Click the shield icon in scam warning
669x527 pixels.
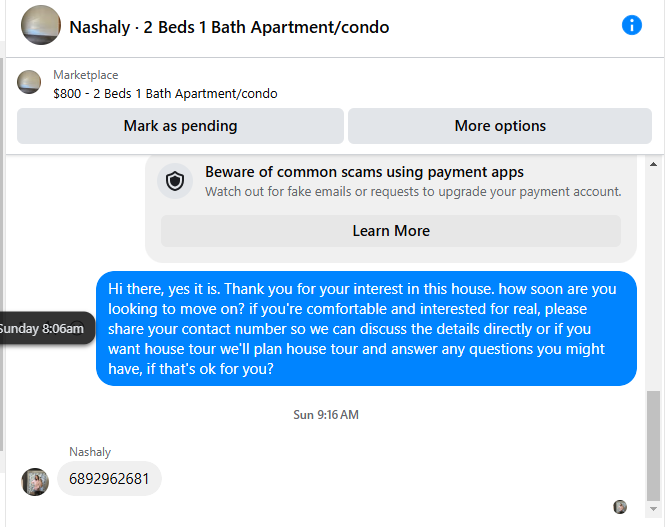(176, 181)
